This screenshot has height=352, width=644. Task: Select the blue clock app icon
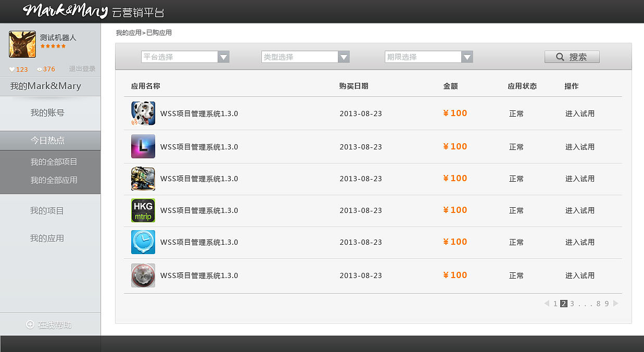pos(143,242)
